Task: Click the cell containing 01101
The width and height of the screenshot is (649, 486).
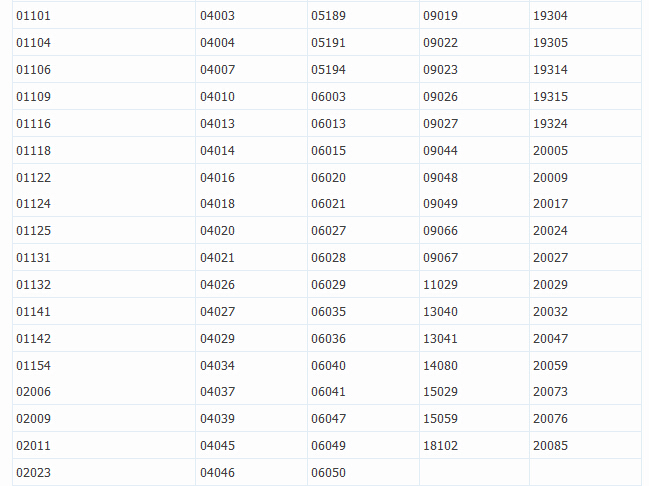Action: coord(33,16)
